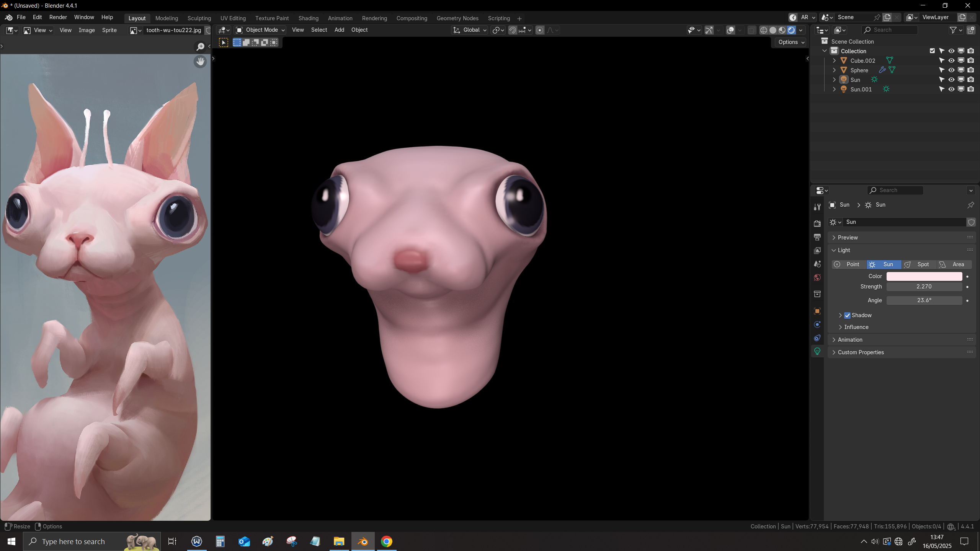This screenshot has width=980, height=551.
Task: Click the Blender logo menu
Action: point(9,18)
